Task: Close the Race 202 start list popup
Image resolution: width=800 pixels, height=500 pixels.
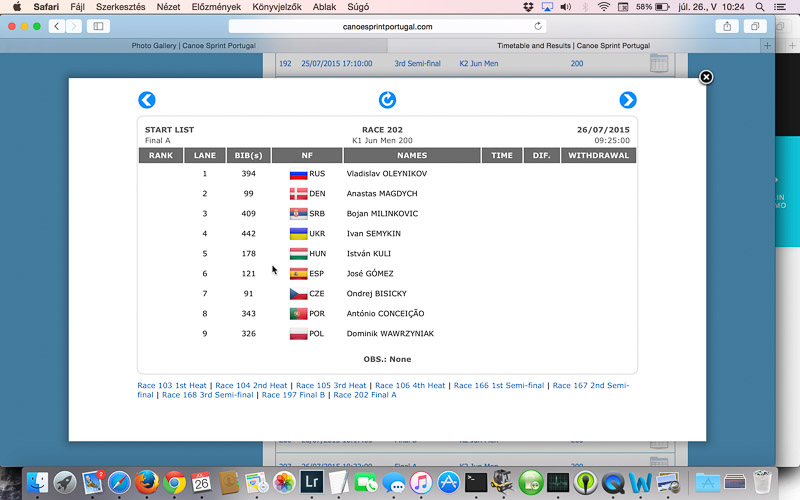Action: (705, 77)
